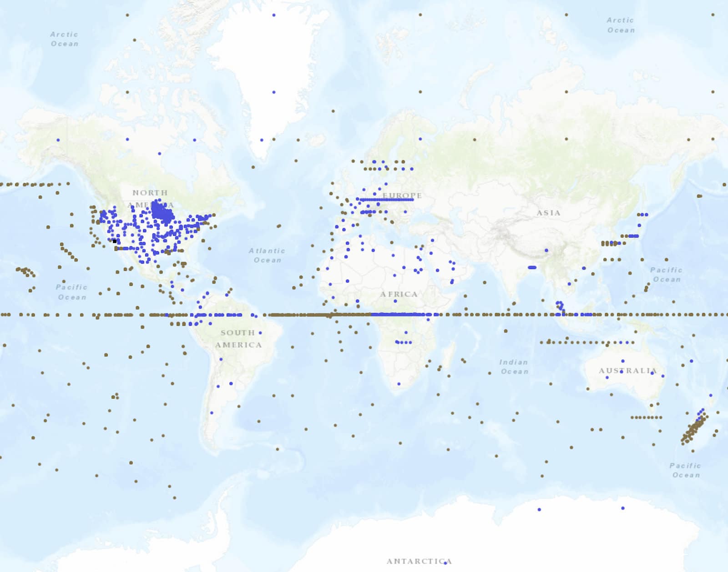Select the NORTH AMERICA continent label
The image size is (728, 572).
coord(151,199)
